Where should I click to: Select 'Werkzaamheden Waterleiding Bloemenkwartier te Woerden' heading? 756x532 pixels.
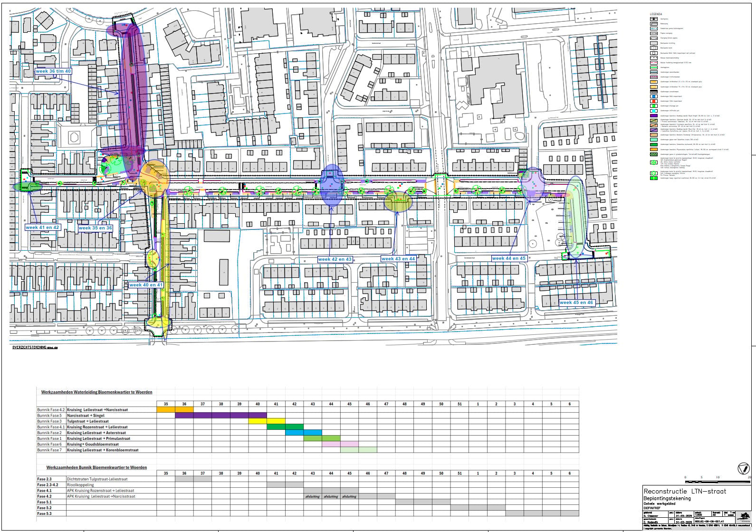click(x=97, y=392)
